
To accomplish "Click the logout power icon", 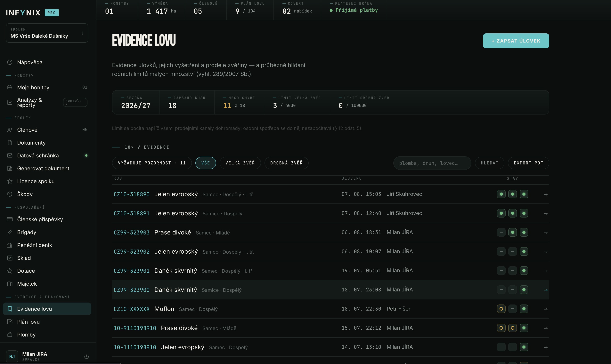I will 86,356.
